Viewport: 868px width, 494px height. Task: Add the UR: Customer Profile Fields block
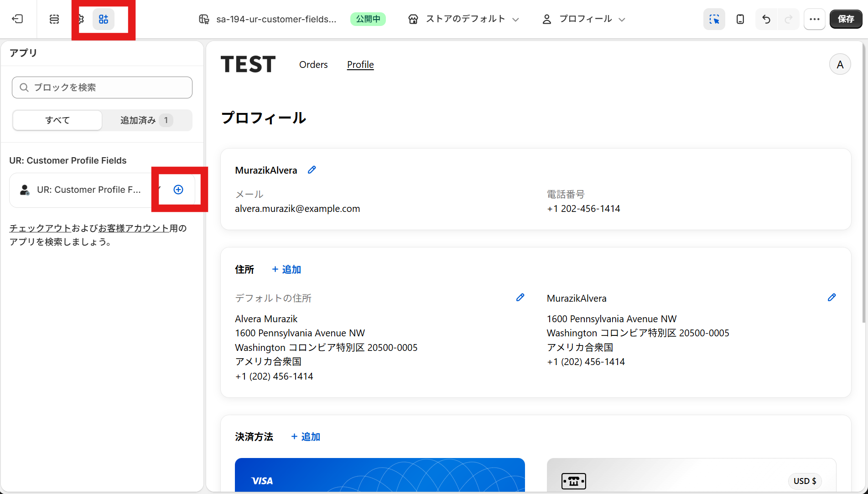coord(178,190)
